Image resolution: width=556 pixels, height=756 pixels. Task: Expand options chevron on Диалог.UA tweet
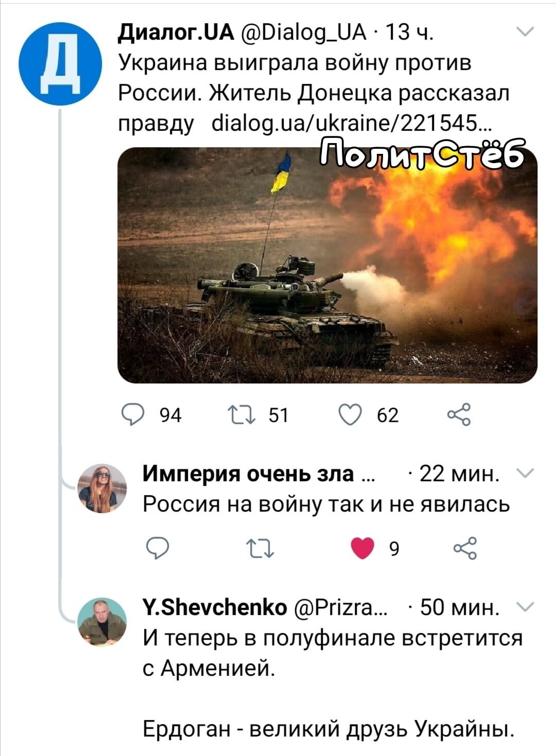(x=525, y=32)
